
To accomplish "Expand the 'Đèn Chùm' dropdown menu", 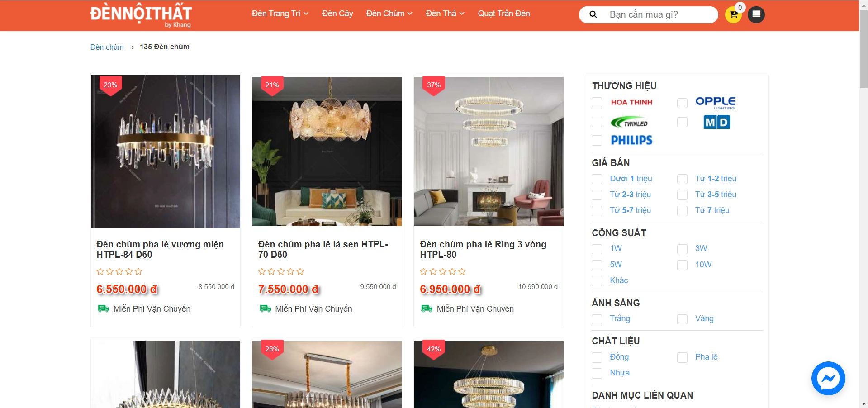I will [389, 14].
